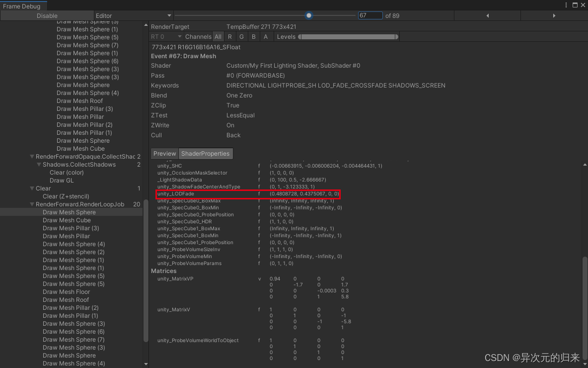Click unity_ProbeVolumeParams property name
Screen dimensions: 588x368
(x=189, y=263)
